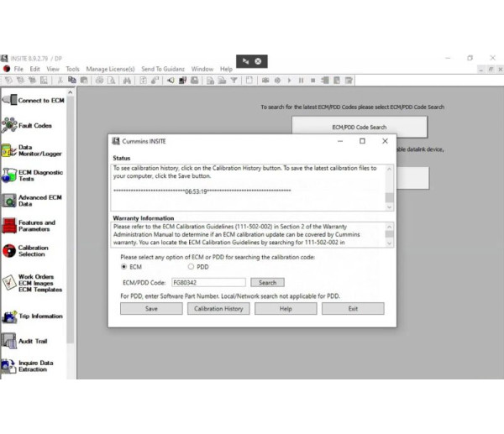Open the Tools menu

[x=73, y=69]
